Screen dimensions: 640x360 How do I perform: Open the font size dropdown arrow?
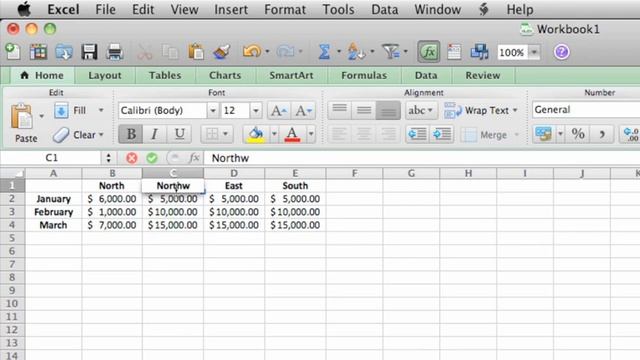[256, 111]
